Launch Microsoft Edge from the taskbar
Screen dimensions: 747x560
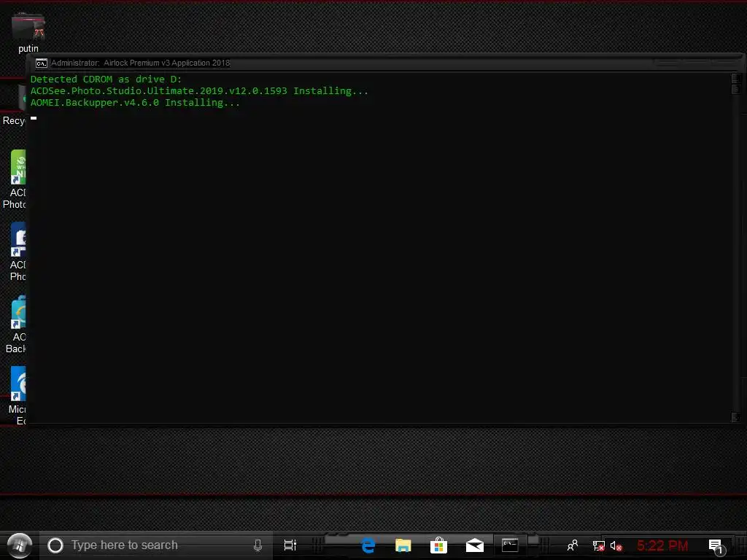(x=368, y=545)
